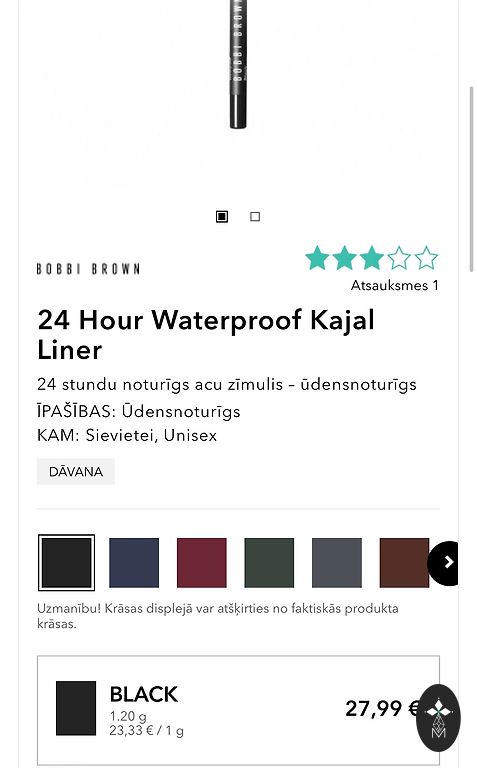
Task: Choose the burgundy red color swatch
Action: (201, 563)
